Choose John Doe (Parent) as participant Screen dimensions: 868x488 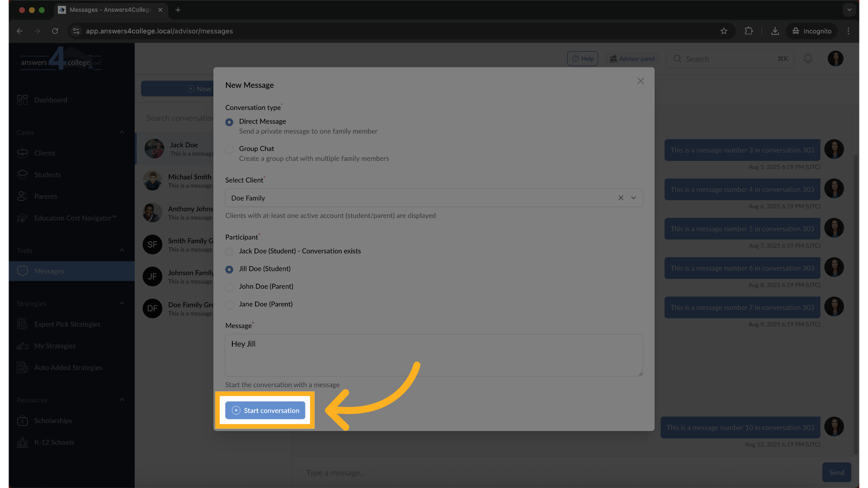click(230, 287)
